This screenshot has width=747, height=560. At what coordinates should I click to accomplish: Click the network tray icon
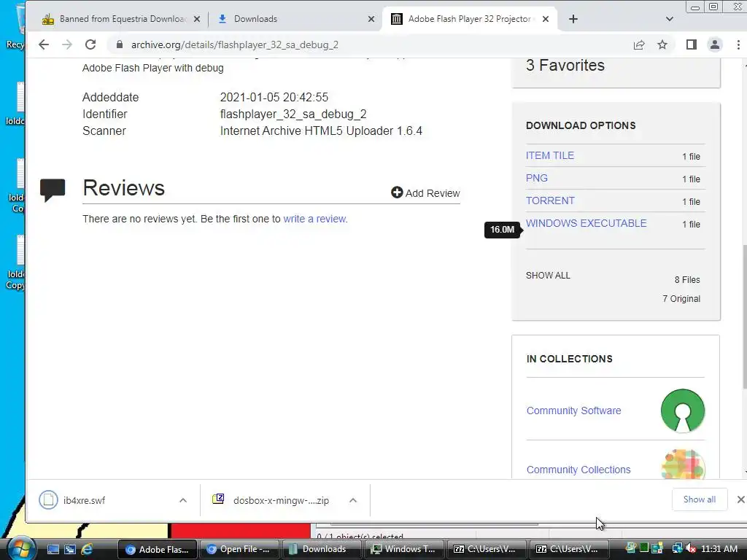coord(677,549)
